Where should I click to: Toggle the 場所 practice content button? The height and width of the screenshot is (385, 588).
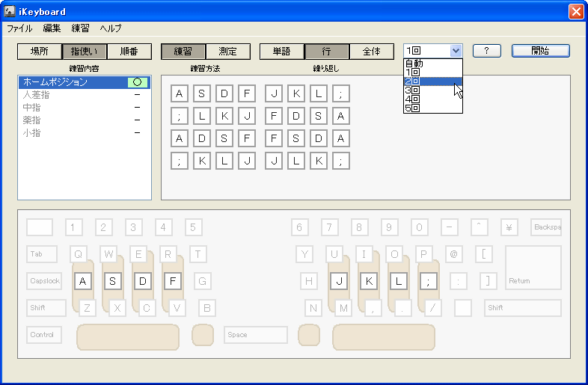point(40,52)
